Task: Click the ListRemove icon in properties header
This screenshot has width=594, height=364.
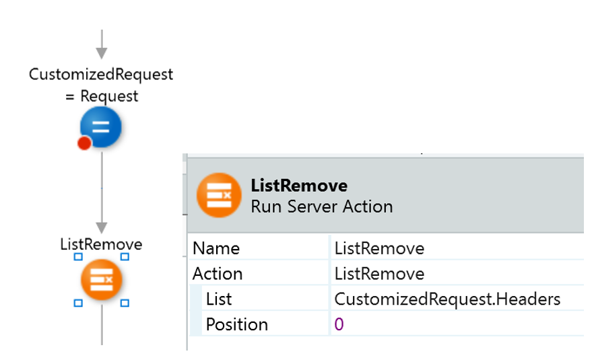Action: [219, 195]
